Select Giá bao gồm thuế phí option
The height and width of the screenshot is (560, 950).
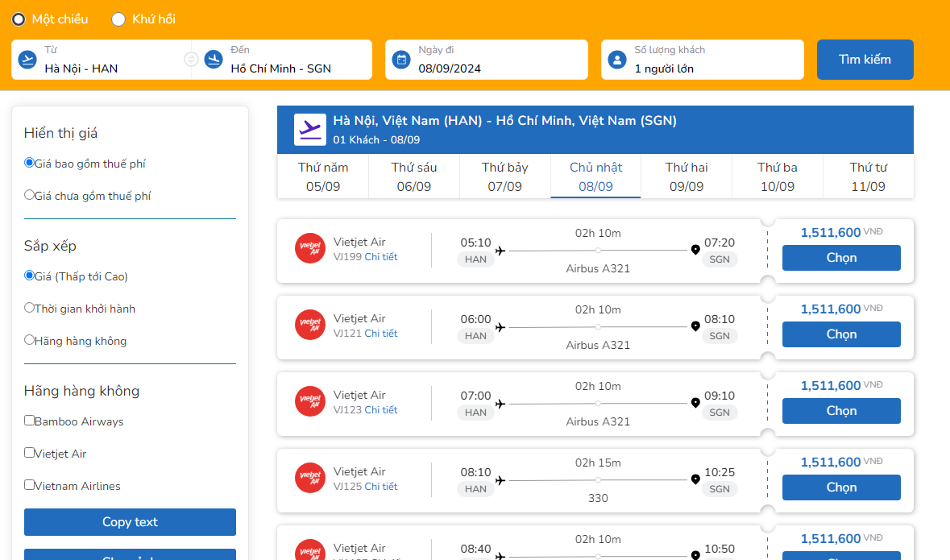pos(29,163)
